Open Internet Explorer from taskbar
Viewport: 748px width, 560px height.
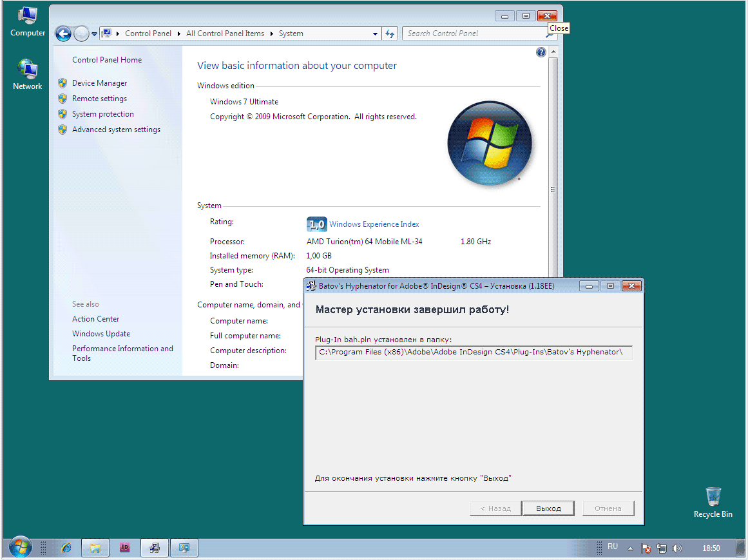[66, 548]
